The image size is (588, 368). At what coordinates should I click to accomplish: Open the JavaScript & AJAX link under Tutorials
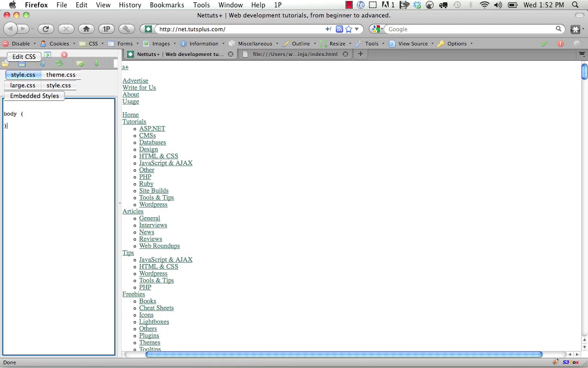pyautogui.click(x=166, y=163)
